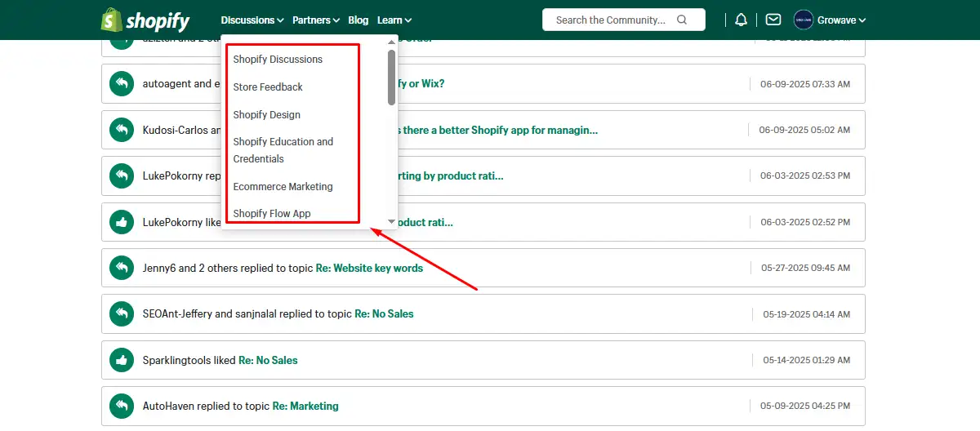This screenshot has height=431, width=980.
Task: Select Shopify Discussions from dropdown
Action: coord(278,60)
